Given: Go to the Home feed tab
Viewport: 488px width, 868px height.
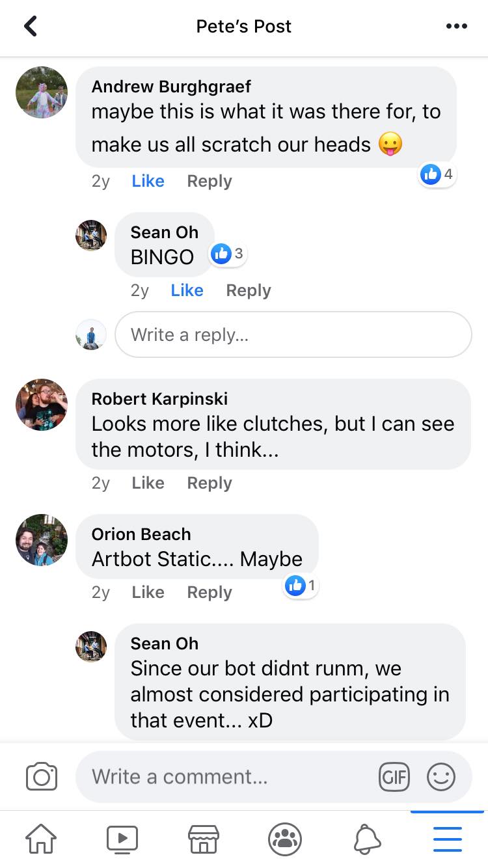Looking at the screenshot, I should pyautogui.click(x=40, y=839).
